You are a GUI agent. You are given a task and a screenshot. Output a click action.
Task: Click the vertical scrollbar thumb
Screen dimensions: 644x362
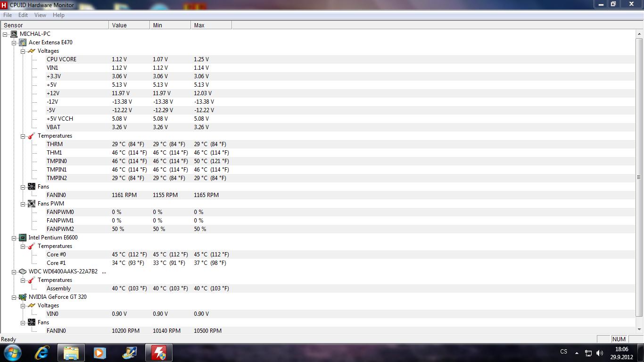[639, 177]
